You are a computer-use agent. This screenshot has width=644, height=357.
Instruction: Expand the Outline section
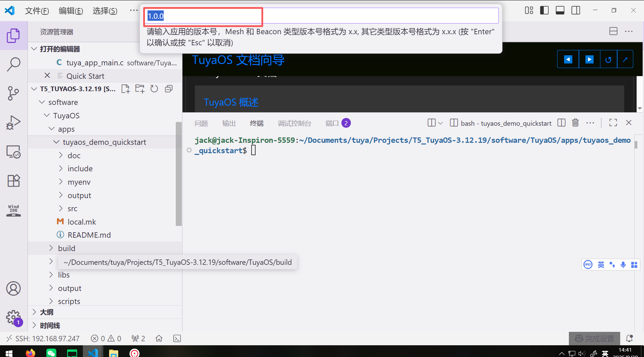(34, 312)
